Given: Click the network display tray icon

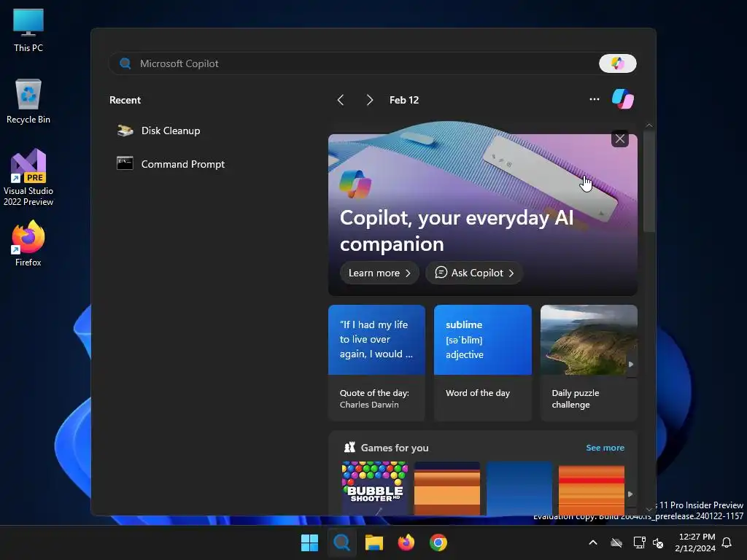Looking at the screenshot, I should click(639, 542).
